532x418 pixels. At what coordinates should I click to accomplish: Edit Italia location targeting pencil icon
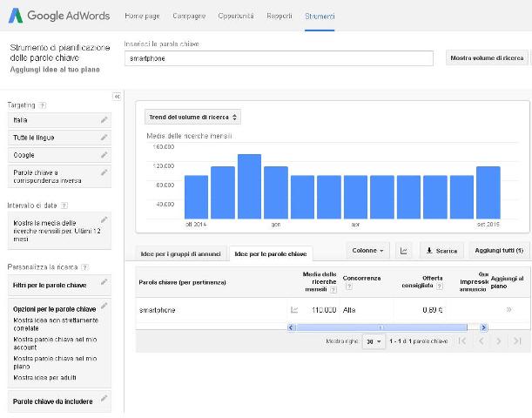click(x=104, y=120)
